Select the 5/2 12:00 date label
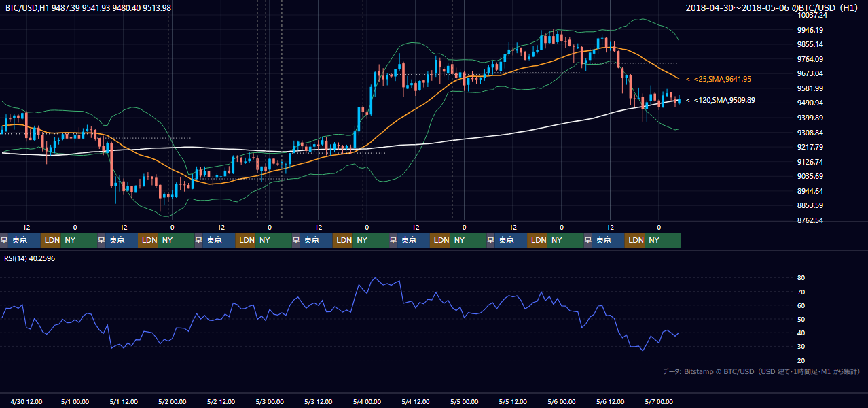 click(221, 402)
